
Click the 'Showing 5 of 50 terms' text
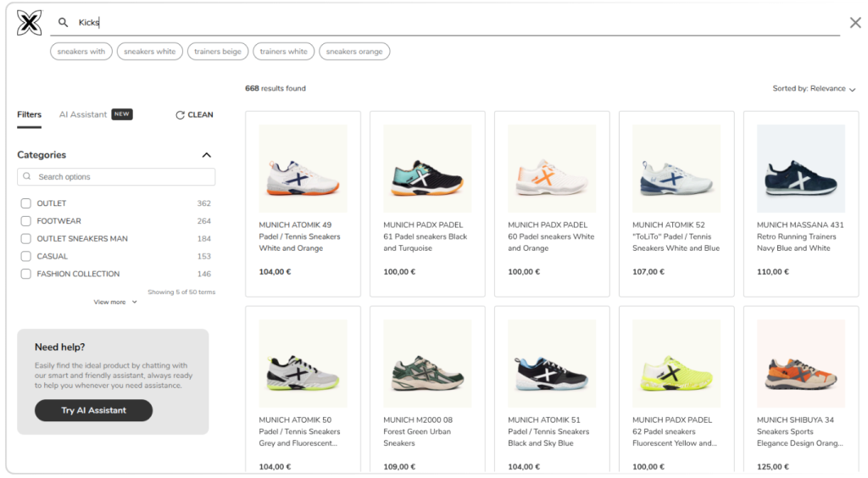click(181, 292)
